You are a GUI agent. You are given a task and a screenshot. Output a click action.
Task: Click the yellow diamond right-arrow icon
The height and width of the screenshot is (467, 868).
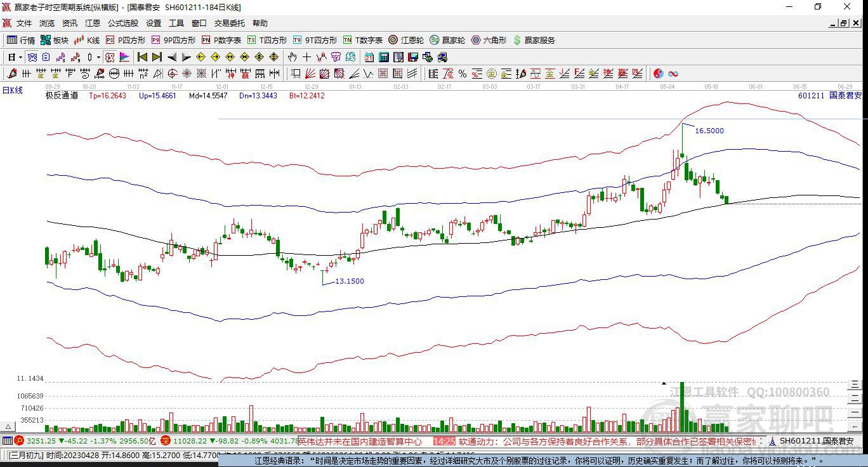point(215,57)
